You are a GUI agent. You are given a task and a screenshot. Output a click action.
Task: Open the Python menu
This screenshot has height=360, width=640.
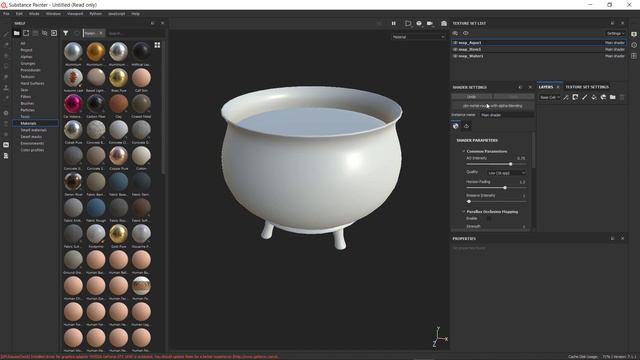(96, 13)
